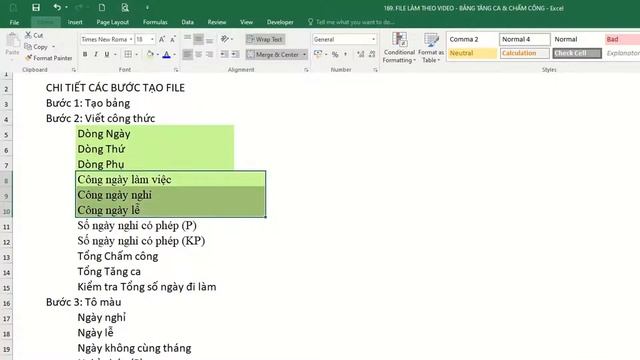
Task: Open the Formulas tab
Action: (x=155, y=22)
